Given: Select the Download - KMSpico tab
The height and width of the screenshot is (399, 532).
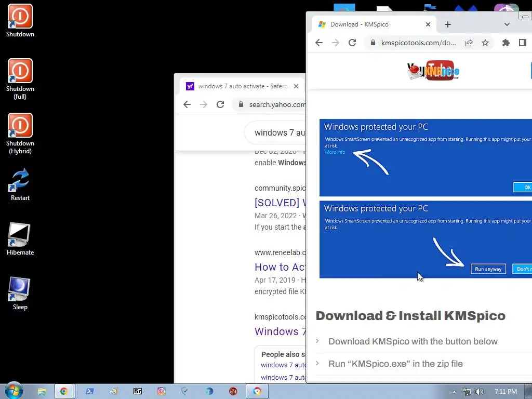Looking at the screenshot, I should [373, 24].
